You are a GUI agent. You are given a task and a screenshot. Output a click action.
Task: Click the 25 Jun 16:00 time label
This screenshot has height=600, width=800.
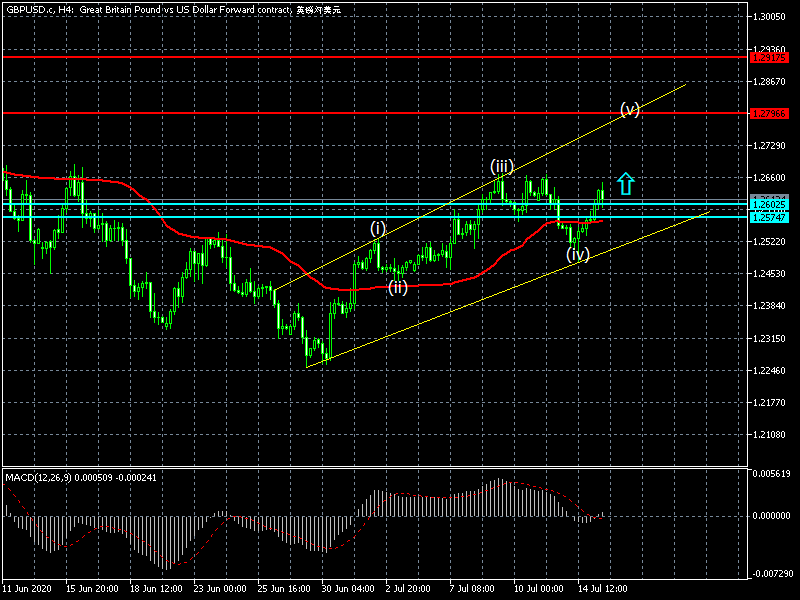click(284, 588)
